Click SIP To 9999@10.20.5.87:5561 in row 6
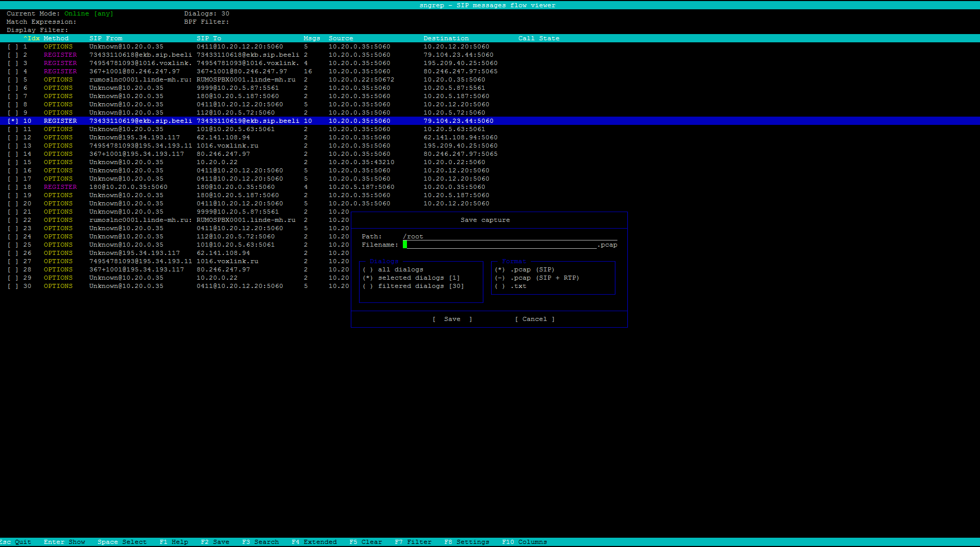Viewport: 980px width, 547px height. pos(238,88)
